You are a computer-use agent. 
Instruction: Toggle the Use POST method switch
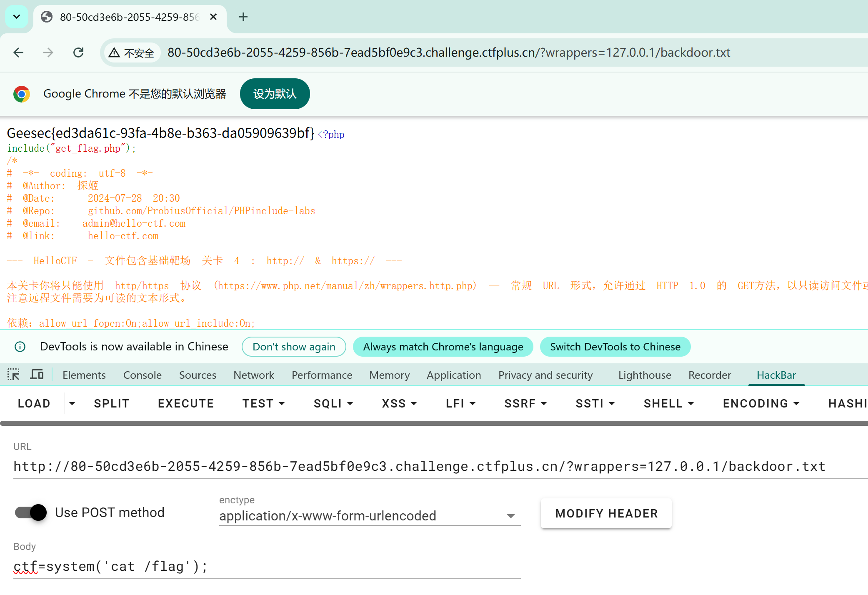pos(31,512)
